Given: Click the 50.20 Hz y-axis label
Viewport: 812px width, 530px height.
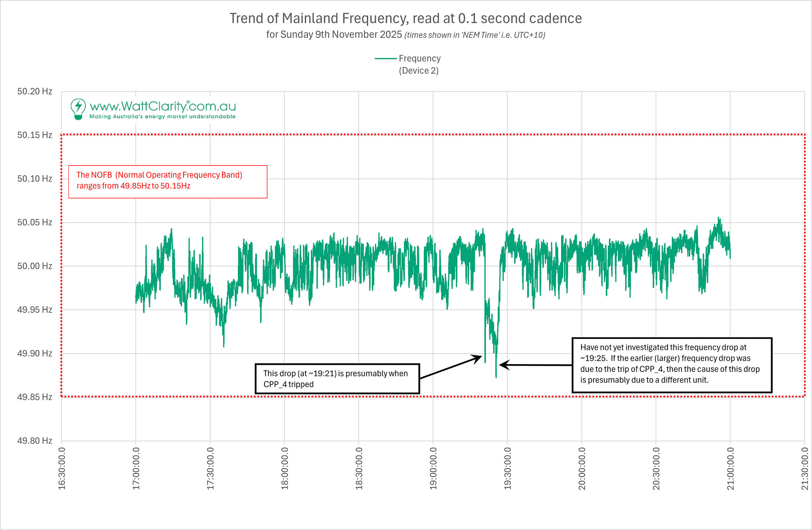Looking at the screenshot, I should [x=35, y=91].
